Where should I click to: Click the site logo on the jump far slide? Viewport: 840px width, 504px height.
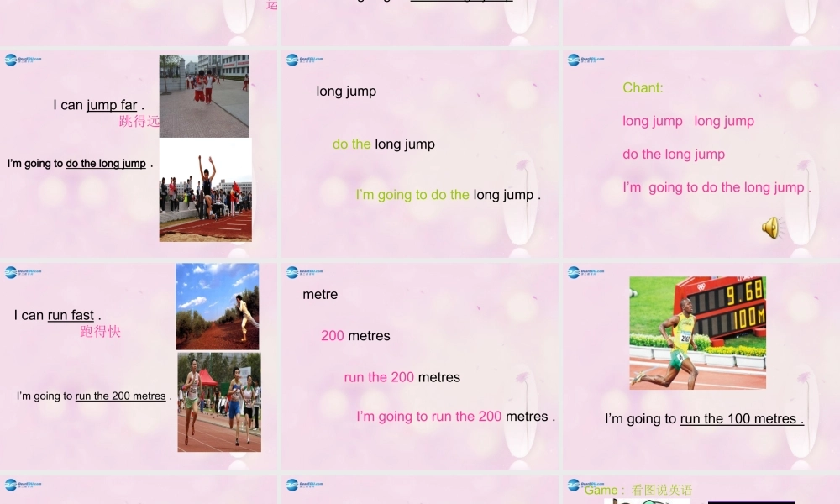pyautogui.click(x=23, y=60)
